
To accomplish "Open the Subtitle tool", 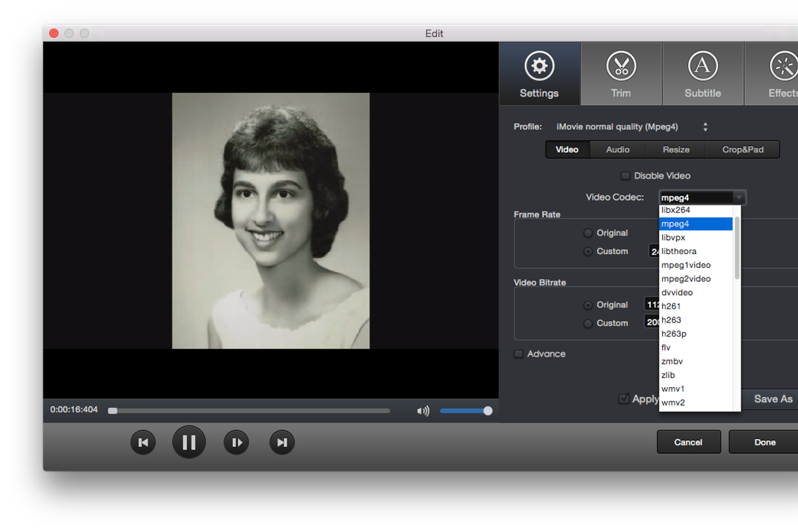I will (703, 74).
